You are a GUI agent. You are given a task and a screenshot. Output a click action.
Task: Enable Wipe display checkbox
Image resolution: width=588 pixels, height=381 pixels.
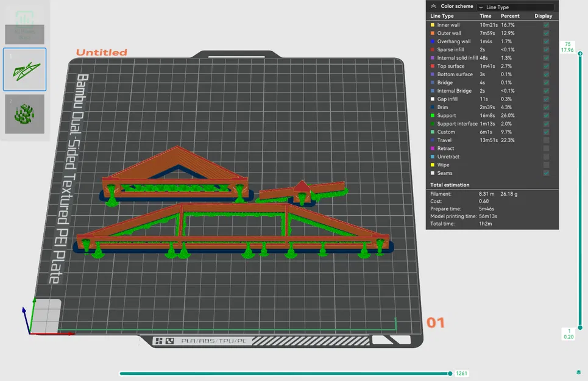547,165
